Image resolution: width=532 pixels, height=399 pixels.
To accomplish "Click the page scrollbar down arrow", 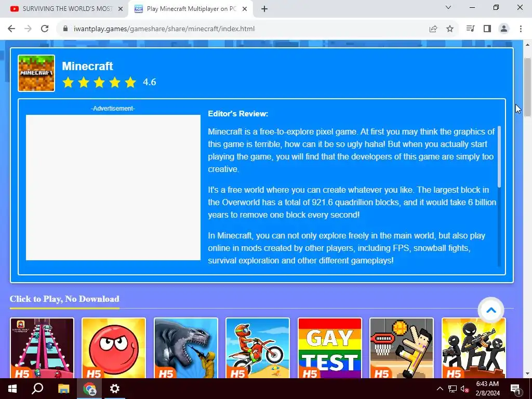I will pyautogui.click(x=528, y=374).
